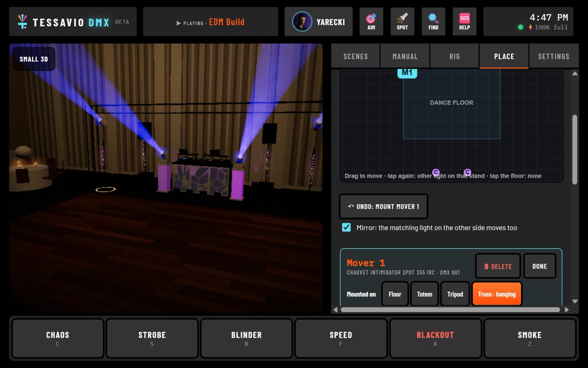Select the left purple C marker on the floor plan
This screenshot has width=588, height=368.
point(436,172)
